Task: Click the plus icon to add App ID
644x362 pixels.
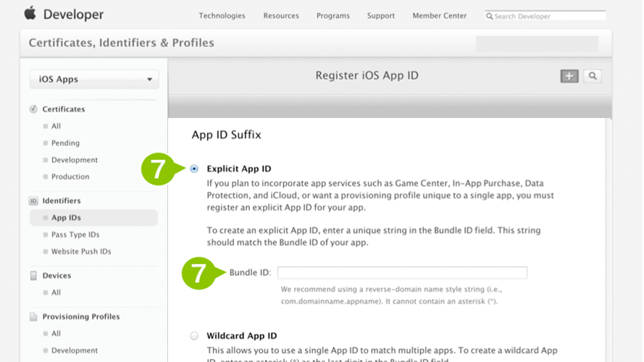Action: coord(569,76)
